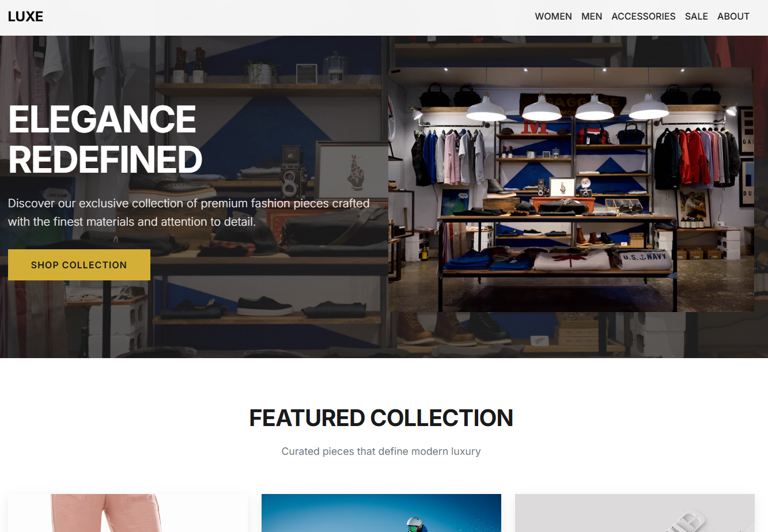The height and width of the screenshot is (532, 768).
Task: Click the LUXE brand logo
Action: click(25, 17)
